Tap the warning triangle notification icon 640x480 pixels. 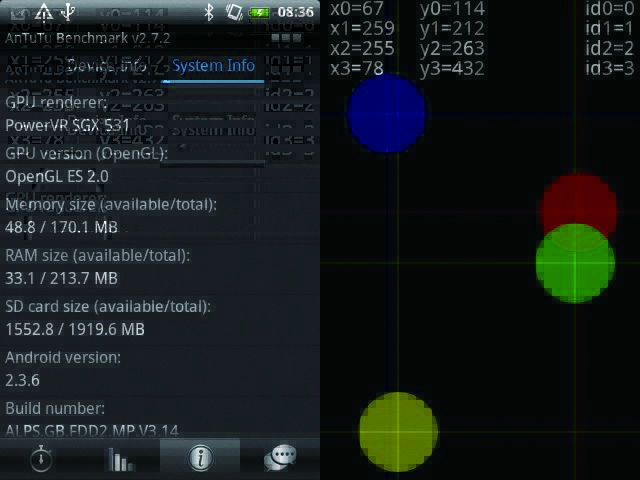[x=43, y=12]
